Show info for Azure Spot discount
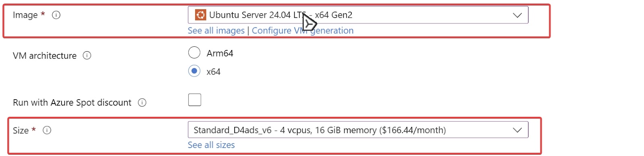Image resolution: width=644 pixels, height=156 pixels. click(x=142, y=102)
